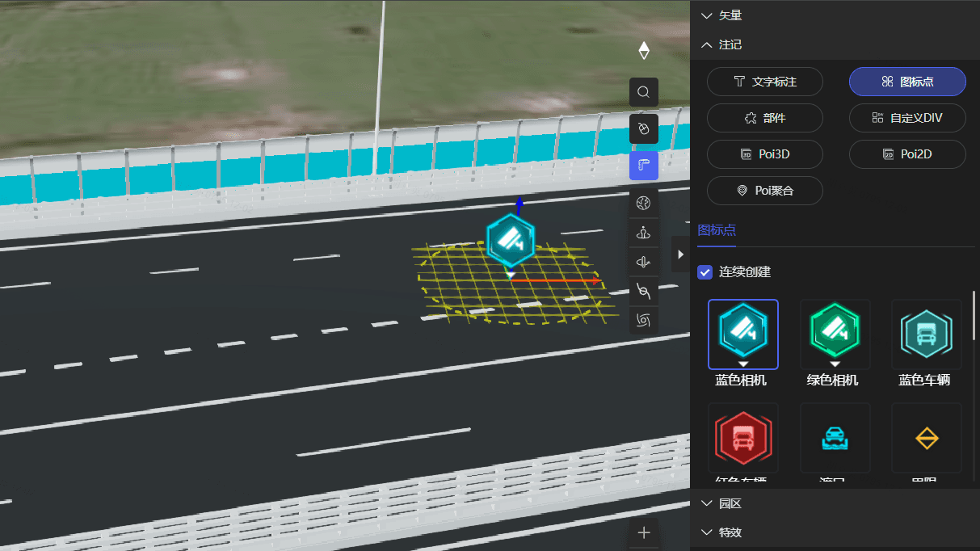Select the mouse control tool
Viewport: 980px width, 551px height.
tap(644, 128)
